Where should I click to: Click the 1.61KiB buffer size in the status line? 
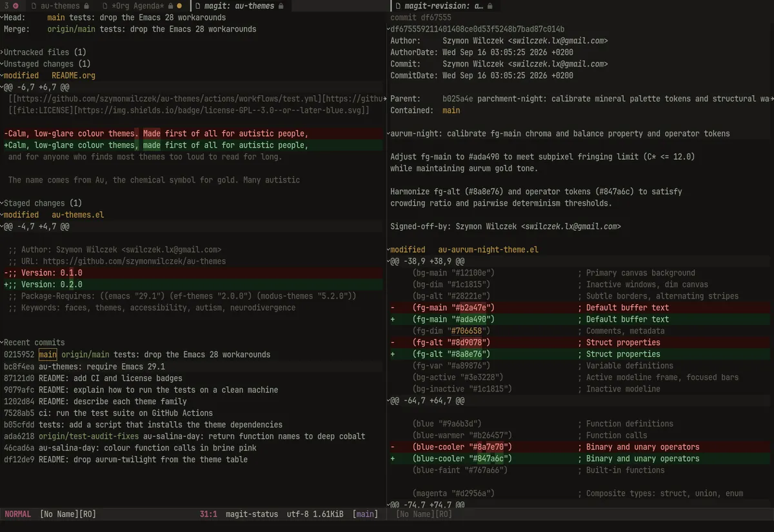click(x=328, y=514)
